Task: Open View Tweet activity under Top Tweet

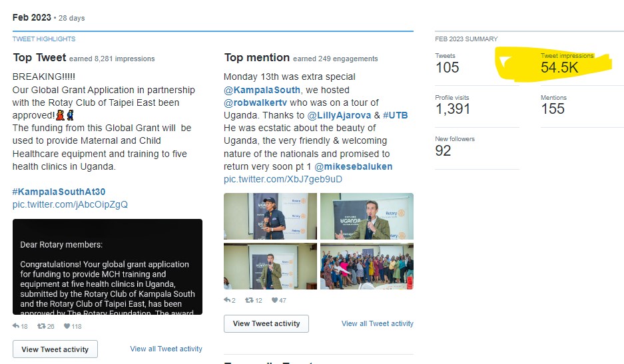Action: pyautogui.click(x=55, y=349)
